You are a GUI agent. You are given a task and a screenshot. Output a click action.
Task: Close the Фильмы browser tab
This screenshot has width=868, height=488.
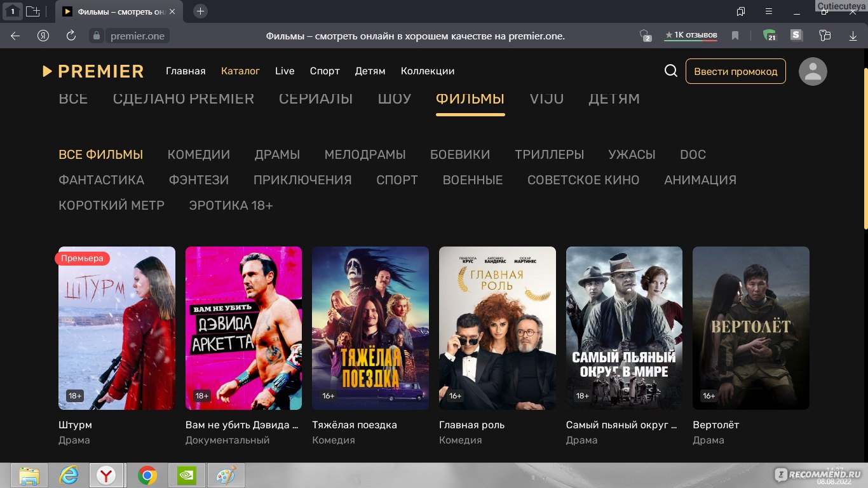click(x=173, y=11)
